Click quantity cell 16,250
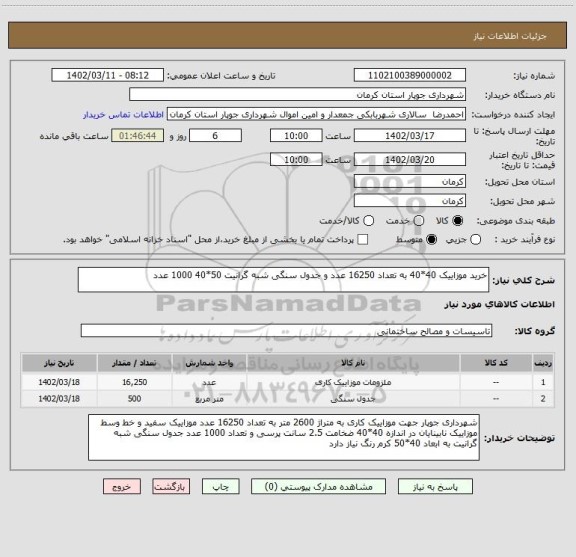This screenshot has height=557, width=576. coord(134,382)
